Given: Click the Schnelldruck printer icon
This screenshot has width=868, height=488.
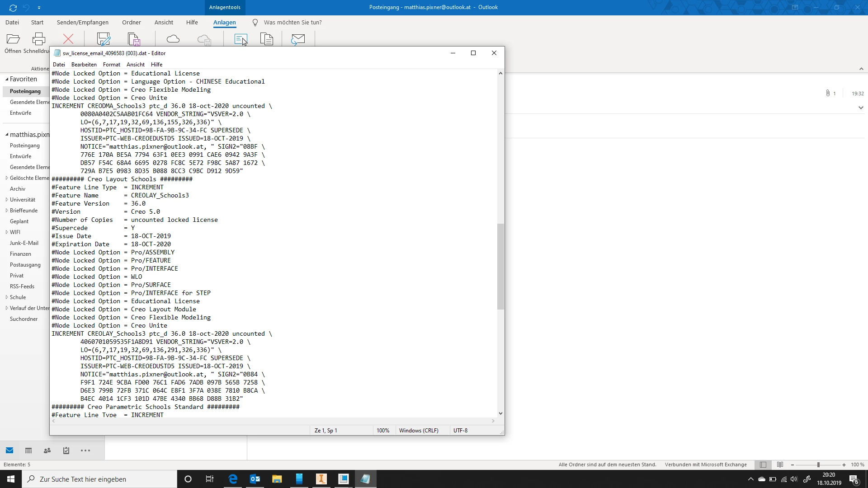Looking at the screenshot, I should [x=38, y=39].
